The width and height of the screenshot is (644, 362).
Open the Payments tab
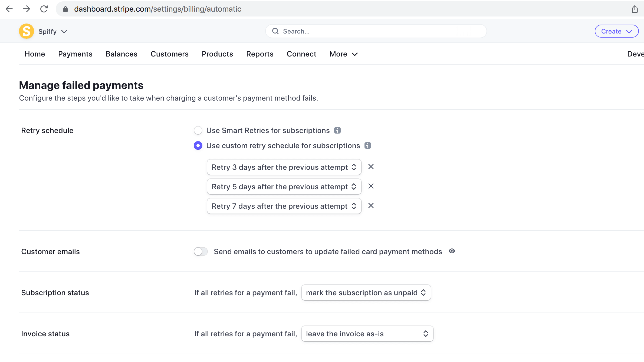click(75, 54)
